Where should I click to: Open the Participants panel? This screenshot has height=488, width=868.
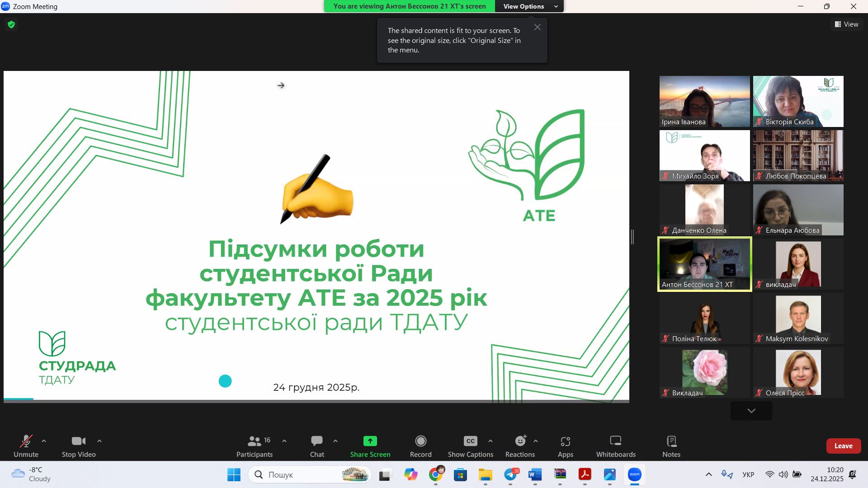(x=255, y=446)
